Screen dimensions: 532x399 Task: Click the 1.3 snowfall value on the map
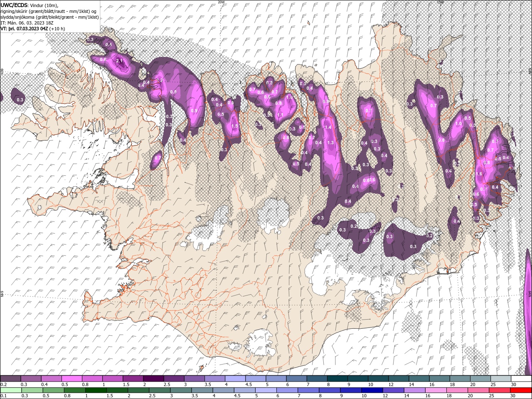(330, 143)
